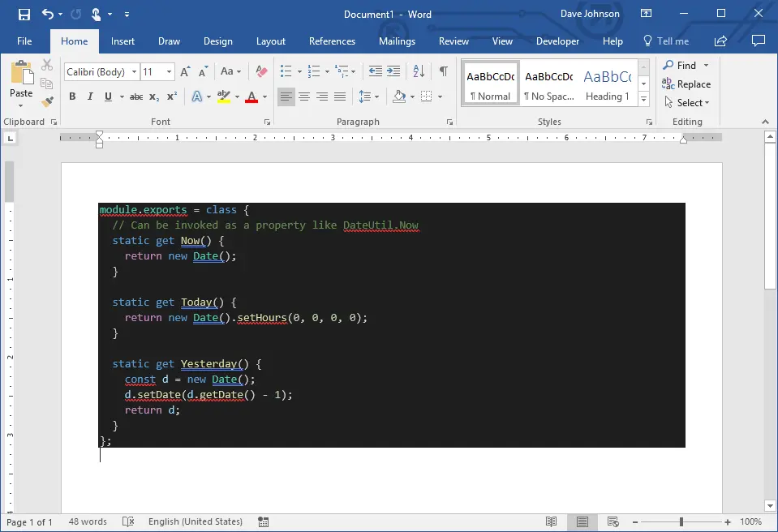Increase paragraph indent
The width and height of the screenshot is (778, 532).
pyautogui.click(x=393, y=71)
